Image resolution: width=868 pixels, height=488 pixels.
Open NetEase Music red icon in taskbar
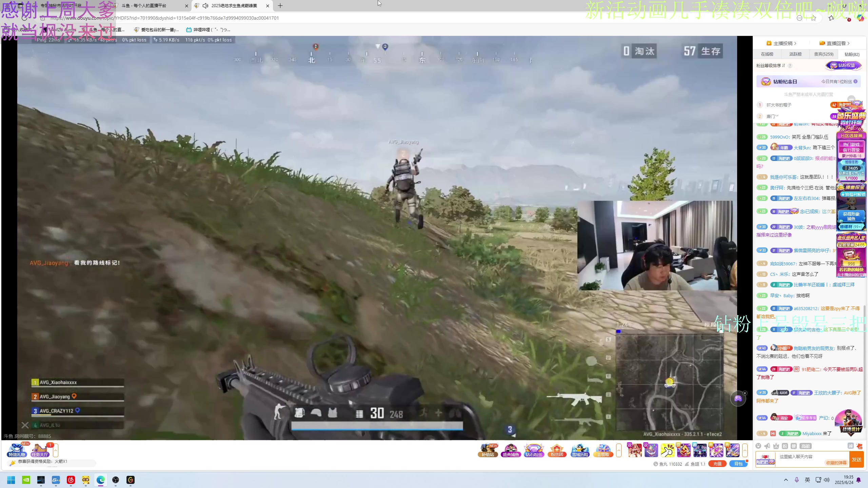click(x=71, y=480)
